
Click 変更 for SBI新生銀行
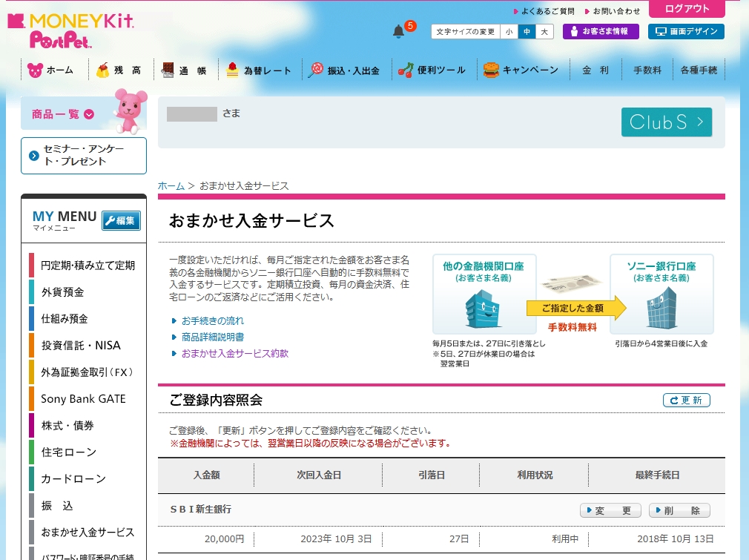click(610, 510)
